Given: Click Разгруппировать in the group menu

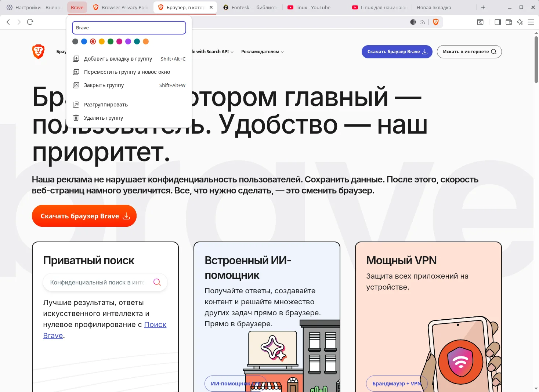Looking at the screenshot, I should pyautogui.click(x=106, y=105).
